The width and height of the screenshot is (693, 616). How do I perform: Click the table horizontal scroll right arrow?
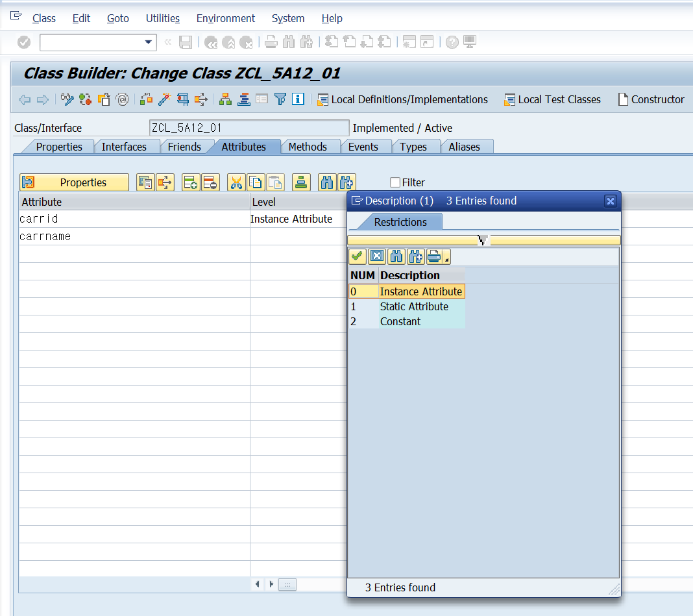click(271, 584)
